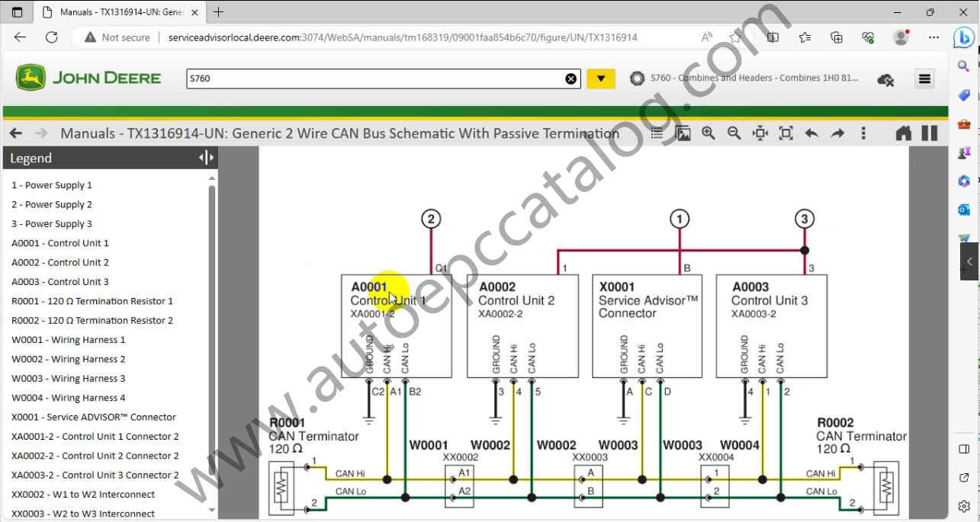This screenshot has width=980, height=522.
Task: Select 'R0002 - 120 Ω Termination Resistor 2'
Action: 92,320
